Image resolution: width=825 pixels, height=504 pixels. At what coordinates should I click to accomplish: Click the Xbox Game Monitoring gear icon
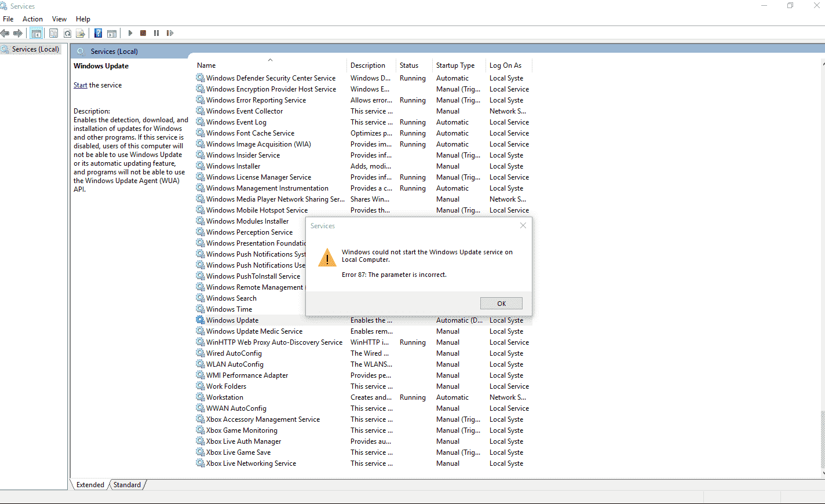200,430
